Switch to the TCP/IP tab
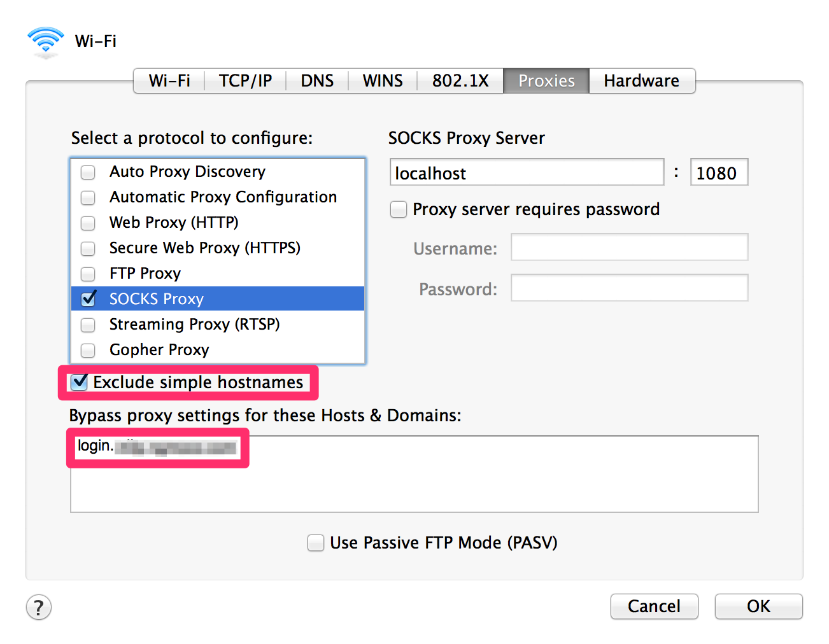The image size is (829, 644). (x=245, y=80)
